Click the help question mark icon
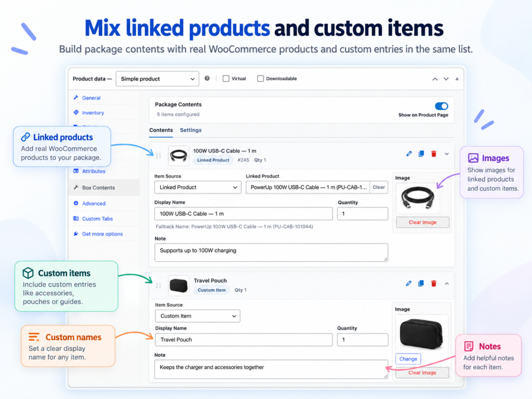Image resolution: width=532 pixels, height=399 pixels. coord(207,78)
